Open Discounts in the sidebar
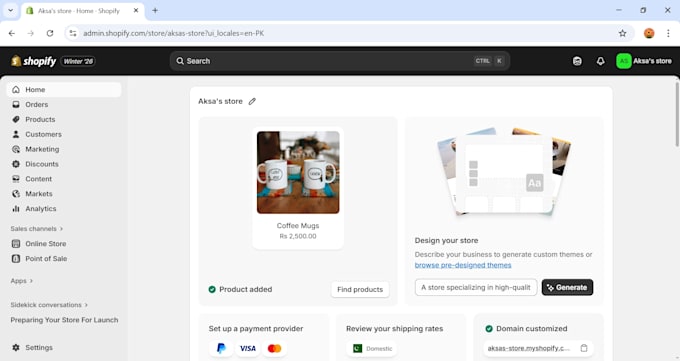680x361 pixels. pos(42,164)
